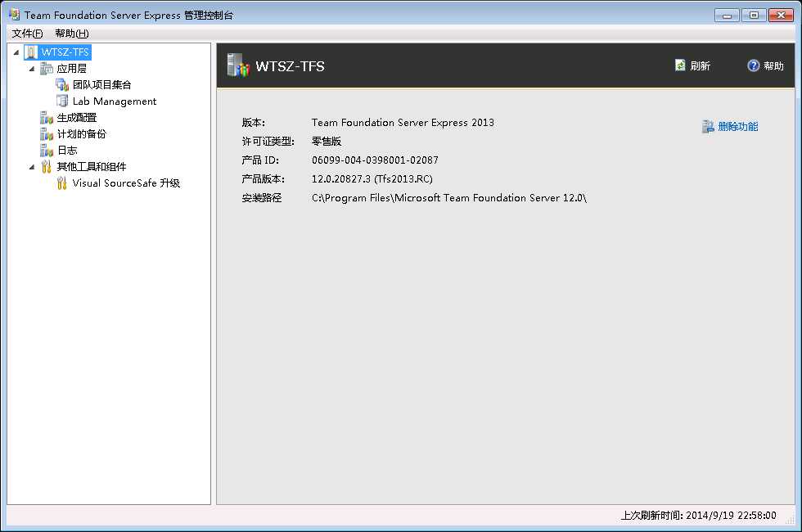
Task: Click the 日志 server icon
Action: pos(47,151)
